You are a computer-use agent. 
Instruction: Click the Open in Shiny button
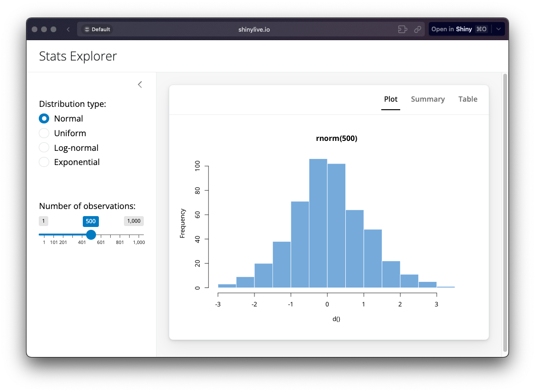tap(458, 29)
